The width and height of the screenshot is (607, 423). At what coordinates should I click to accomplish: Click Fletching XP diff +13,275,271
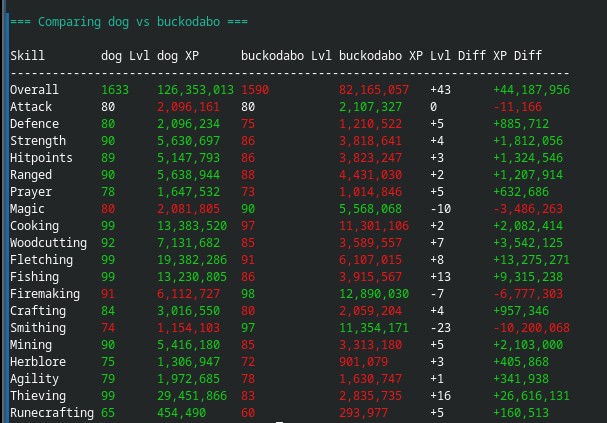pyautogui.click(x=532, y=260)
